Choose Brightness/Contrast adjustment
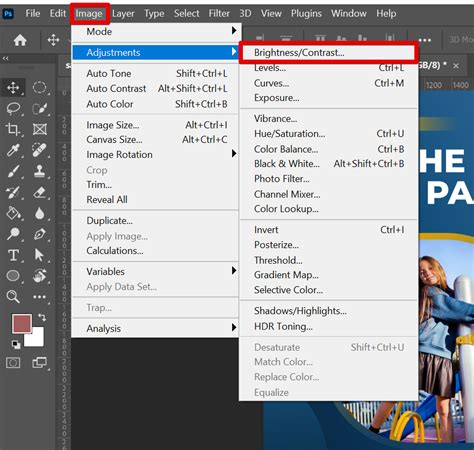Screen dimensions: 474x450 click(x=329, y=53)
